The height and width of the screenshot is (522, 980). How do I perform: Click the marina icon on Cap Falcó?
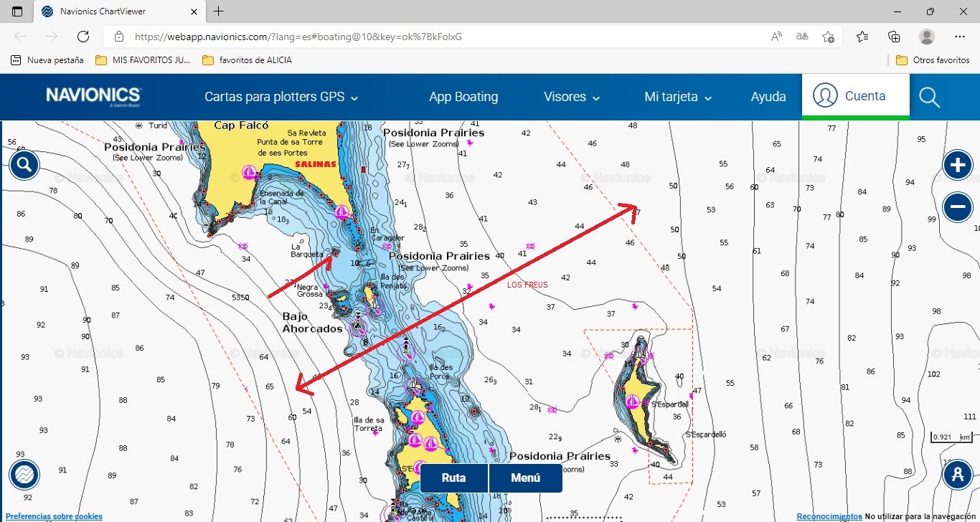click(x=250, y=172)
